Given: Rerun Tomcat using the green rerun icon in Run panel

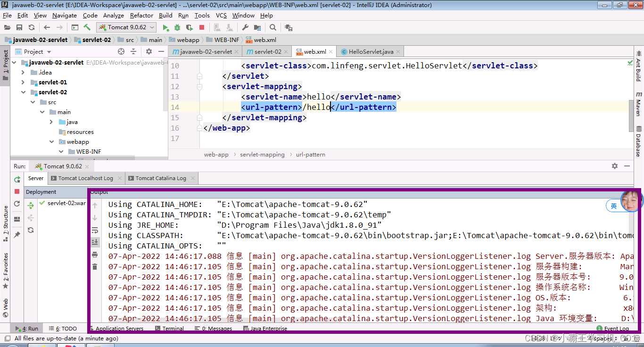Looking at the screenshot, I should pyautogui.click(x=17, y=179).
